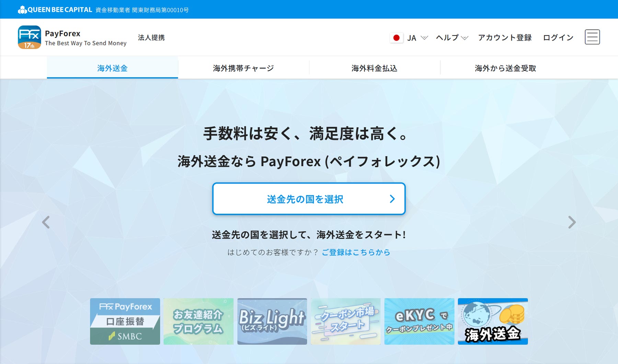Click the PayForex 17th logo icon
The height and width of the screenshot is (364, 618).
tap(30, 37)
